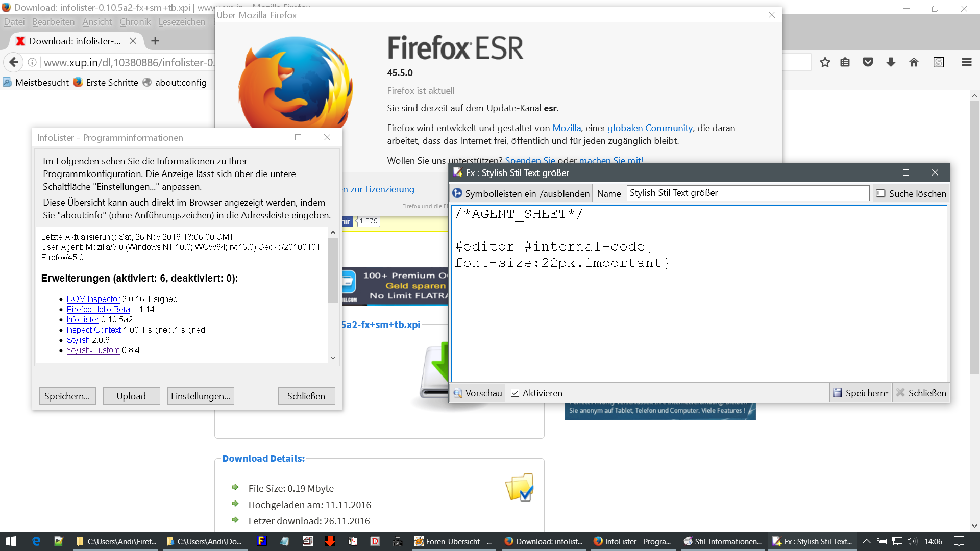The image size is (980, 551).
Task: Click the InfoLister list scrollbar thumb
Action: tap(333, 270)
